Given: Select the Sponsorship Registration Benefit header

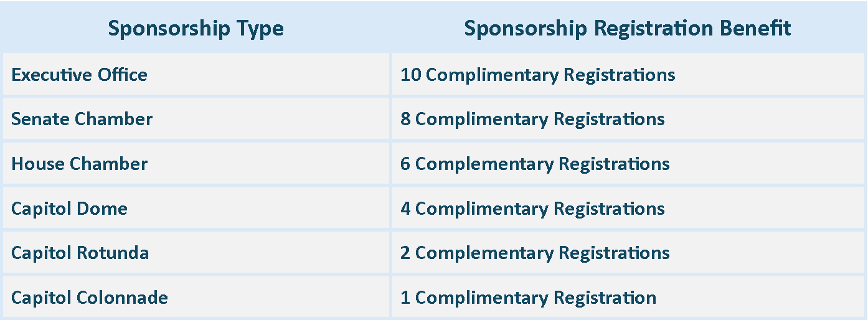Looking at the screenshot, I should (628, 29).
